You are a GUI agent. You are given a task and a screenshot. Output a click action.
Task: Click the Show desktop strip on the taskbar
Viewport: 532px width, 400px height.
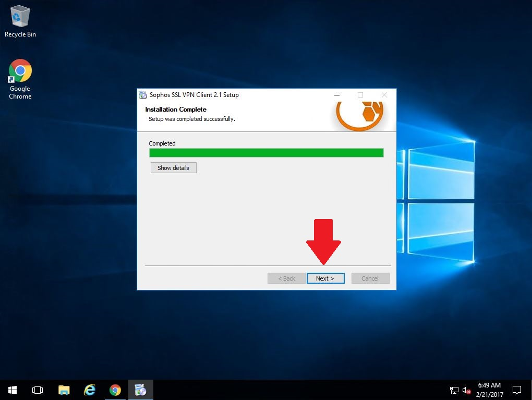point(530,390)
